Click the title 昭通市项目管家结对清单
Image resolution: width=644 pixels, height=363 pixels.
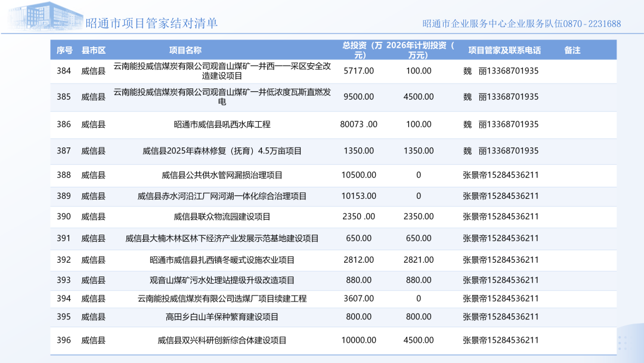click(x=151, y=23)
